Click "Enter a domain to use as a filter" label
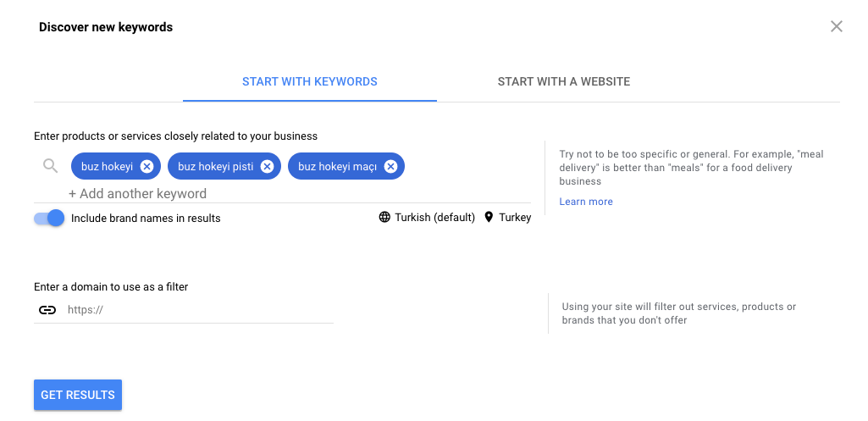This screenshot has width=868, height=421. (111, 287)
